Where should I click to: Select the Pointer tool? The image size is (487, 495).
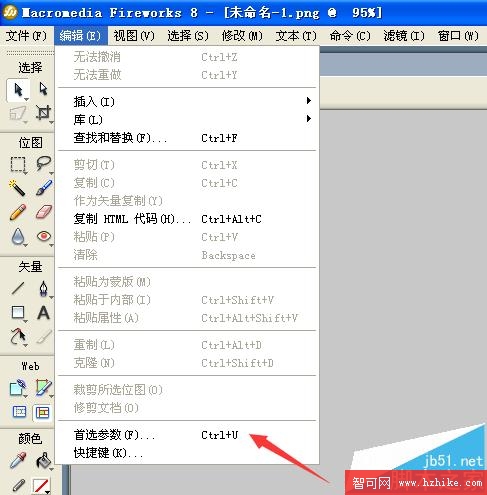pyautogui.click(x=18, y=90)
